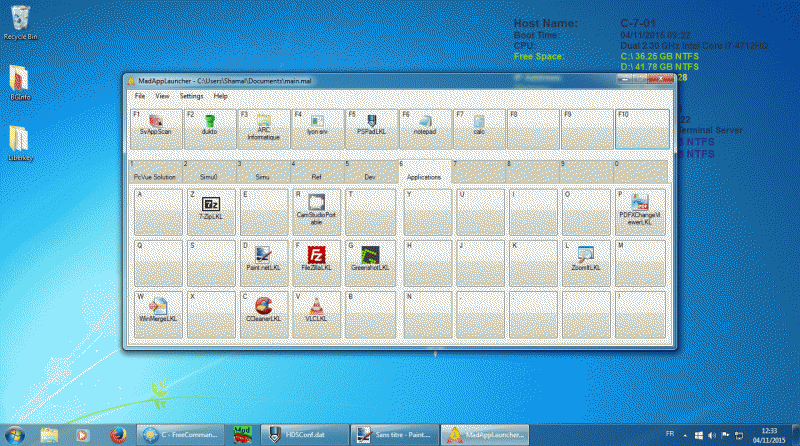Switch to the PcVue Solution tab
Viewport: 800px width, 446px height.
155,171
